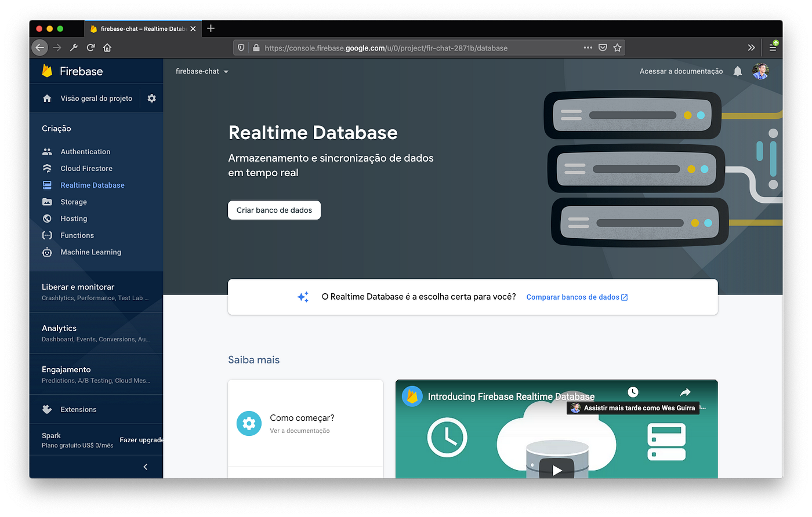Select Realtime Database in the sidebar

[x=91, y=185]
